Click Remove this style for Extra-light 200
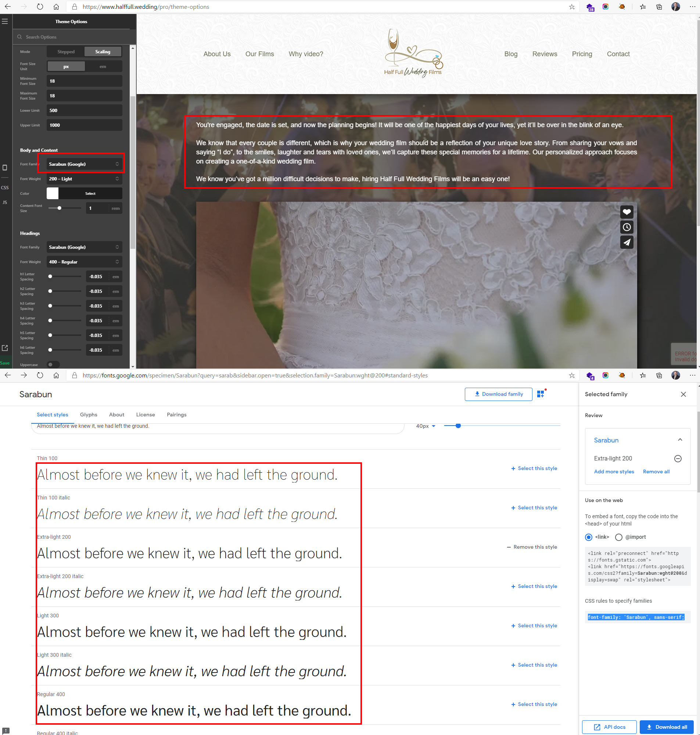 532,547
